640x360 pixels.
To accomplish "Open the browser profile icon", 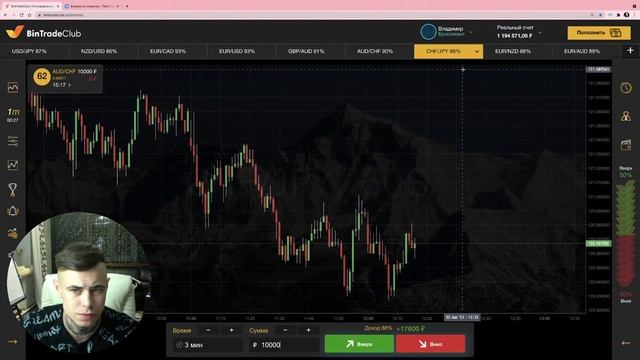I will coord(627,15).
